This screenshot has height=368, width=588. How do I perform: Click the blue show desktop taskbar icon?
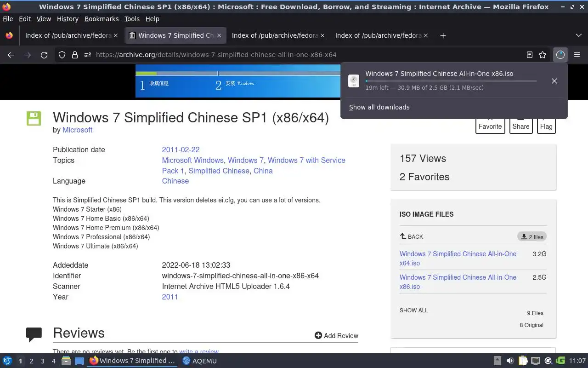pos(79,361)
